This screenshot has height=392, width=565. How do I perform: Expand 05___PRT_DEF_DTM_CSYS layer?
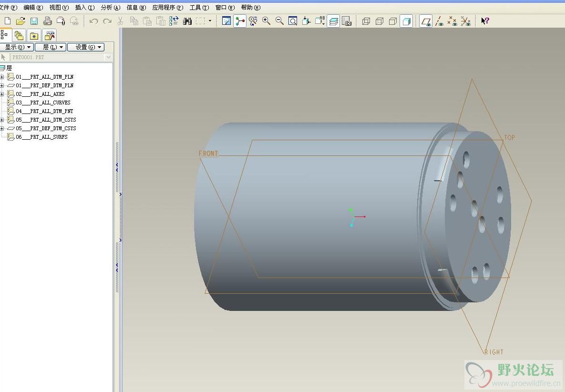[x=2, y=128]
